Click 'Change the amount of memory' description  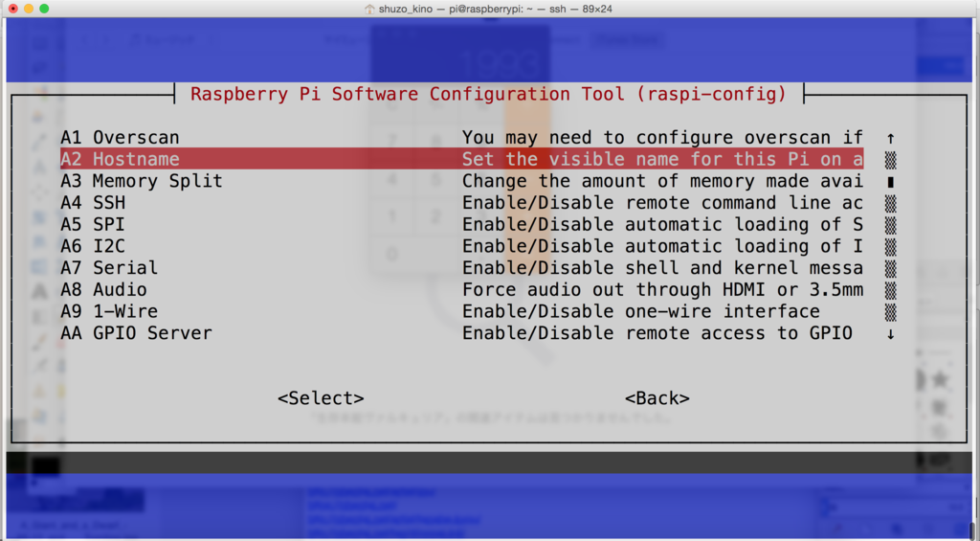(x=662, y=181)
